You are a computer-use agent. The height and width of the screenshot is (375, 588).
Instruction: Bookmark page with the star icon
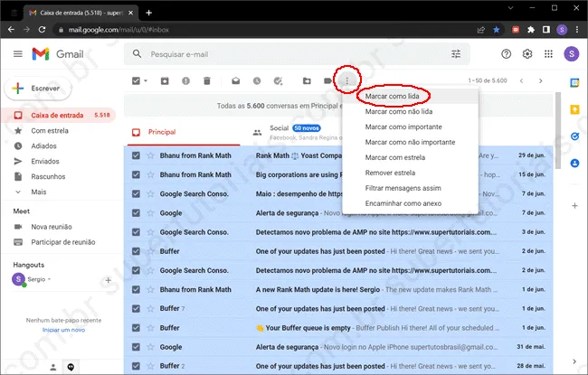[497, 30]
